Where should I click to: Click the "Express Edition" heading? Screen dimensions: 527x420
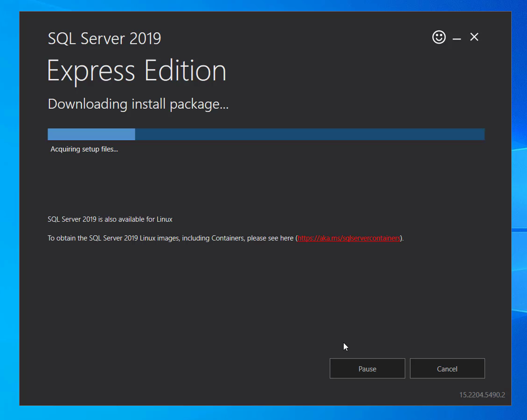137,71
